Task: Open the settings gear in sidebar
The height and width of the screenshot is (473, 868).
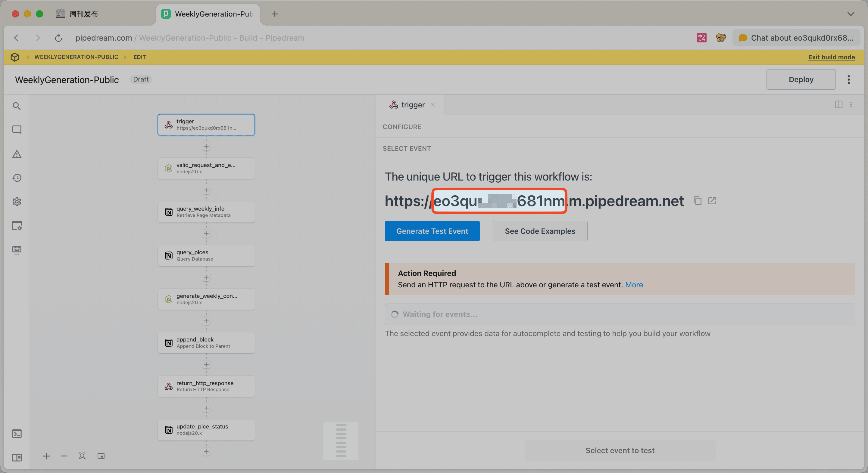Action: 17,202
